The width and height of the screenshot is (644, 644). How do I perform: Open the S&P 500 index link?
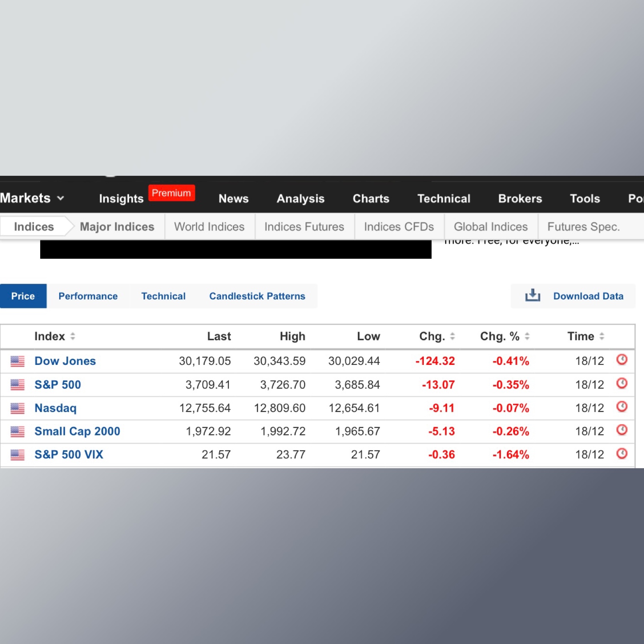coord(58,385)
